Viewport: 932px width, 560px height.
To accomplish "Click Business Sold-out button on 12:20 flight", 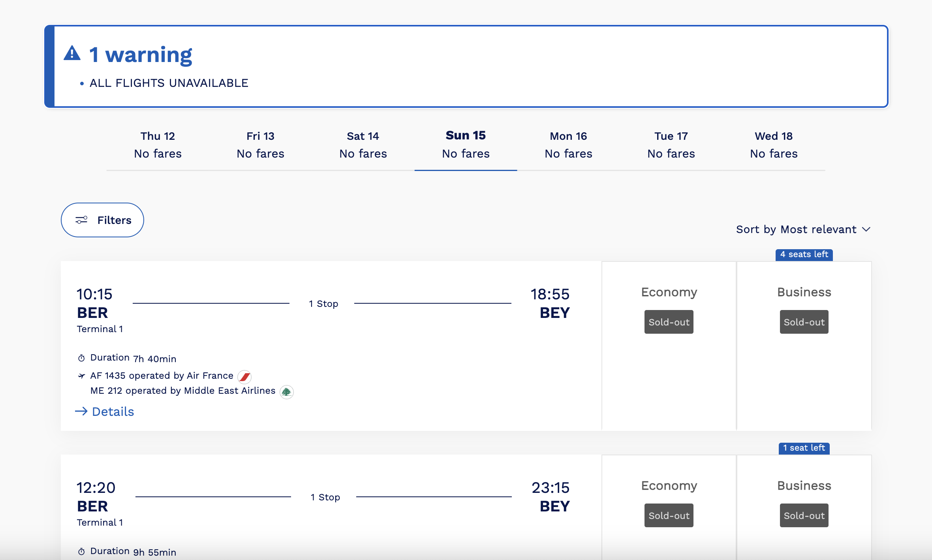I will pos(804,515).
